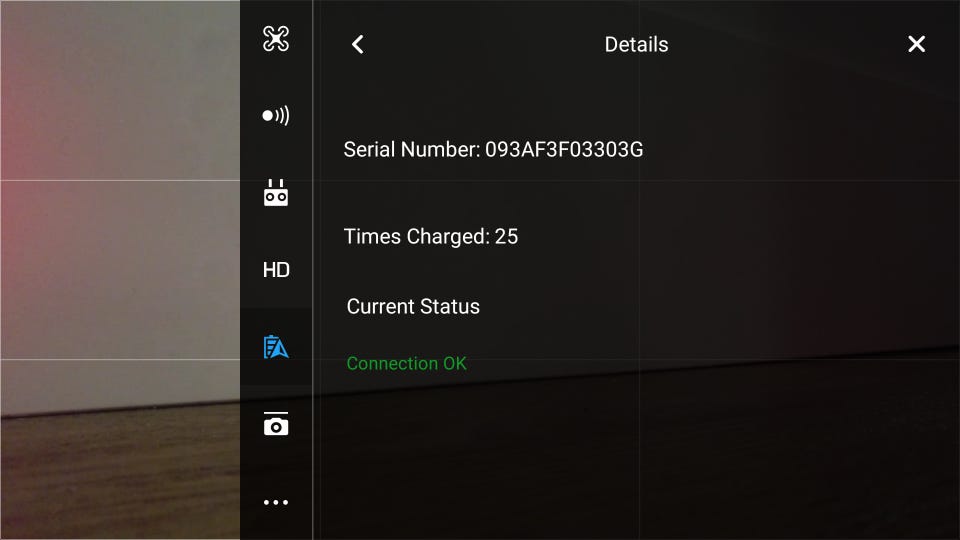Tap the wall in the live camera preview
The width and height of the screenshot is (960, 540).
click(119, 202)
